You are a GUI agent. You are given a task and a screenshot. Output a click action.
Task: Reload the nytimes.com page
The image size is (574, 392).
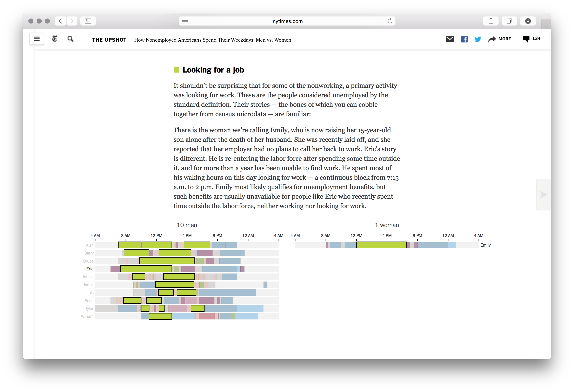point(390,21)
